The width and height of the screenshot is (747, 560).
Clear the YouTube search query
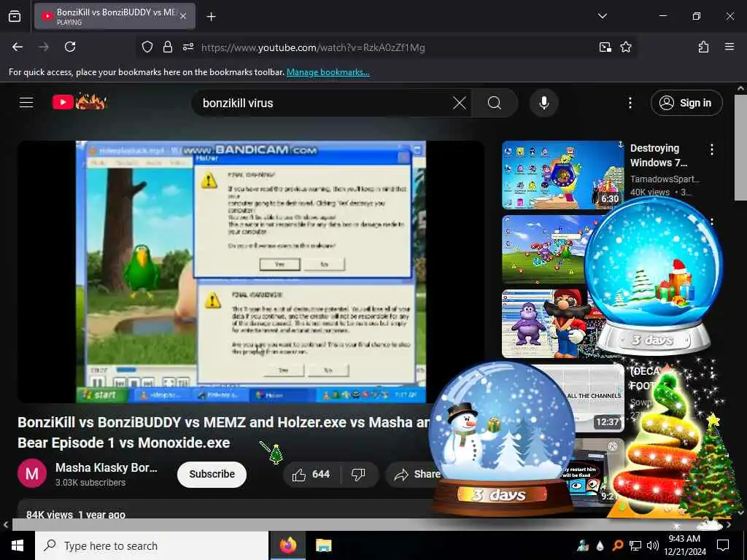pyautogui.click(x=460, y=103)
